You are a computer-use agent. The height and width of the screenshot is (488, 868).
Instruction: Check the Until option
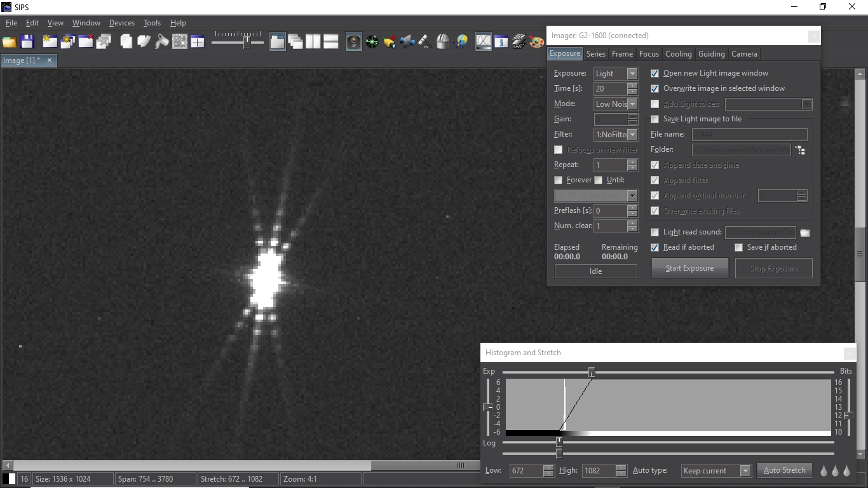[598, 180]
